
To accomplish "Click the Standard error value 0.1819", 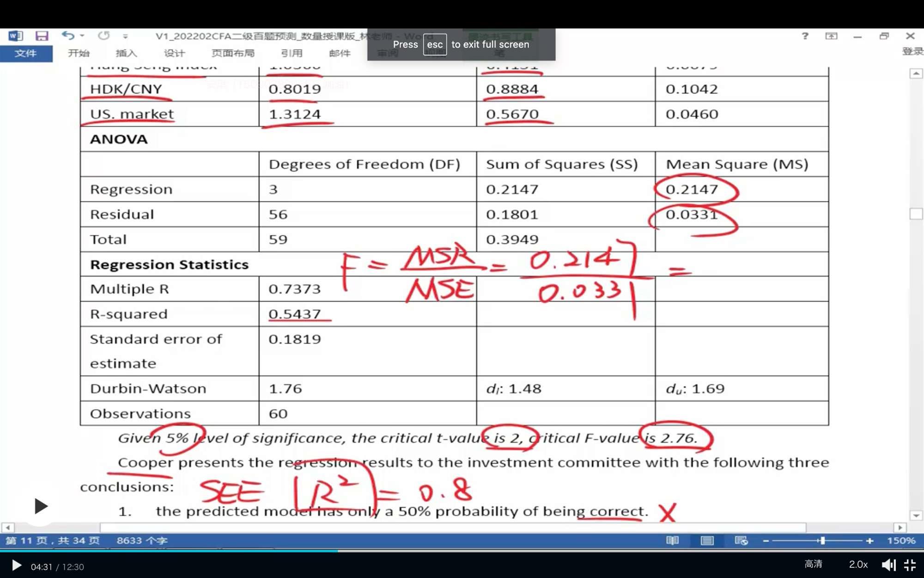I will tap(295, 339).
